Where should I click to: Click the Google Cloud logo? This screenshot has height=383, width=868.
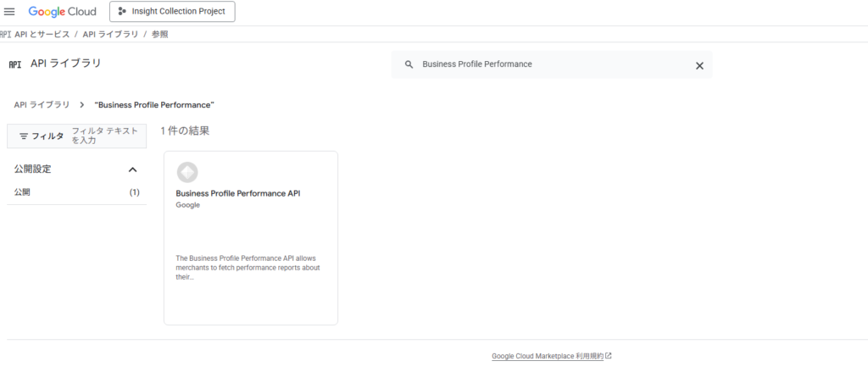click(63, 12)
